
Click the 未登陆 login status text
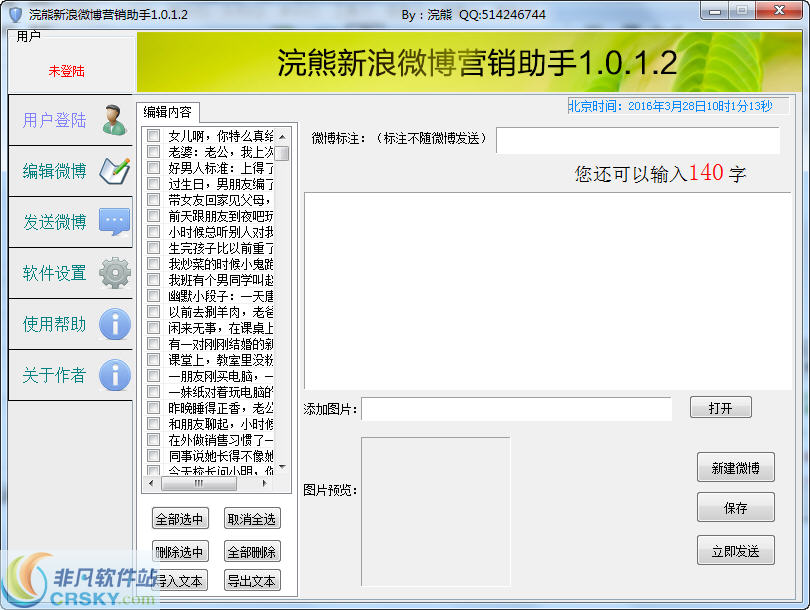click(66, 72)
